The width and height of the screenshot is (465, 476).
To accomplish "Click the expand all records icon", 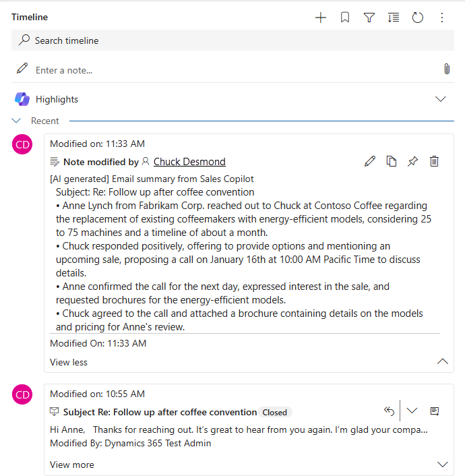I will pyautogui.click(x=394, y=18).
